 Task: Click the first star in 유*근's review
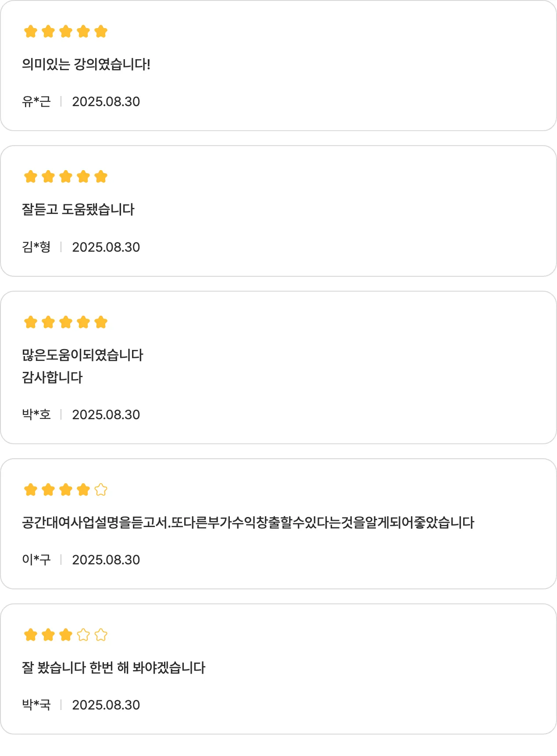coord(31,32)
